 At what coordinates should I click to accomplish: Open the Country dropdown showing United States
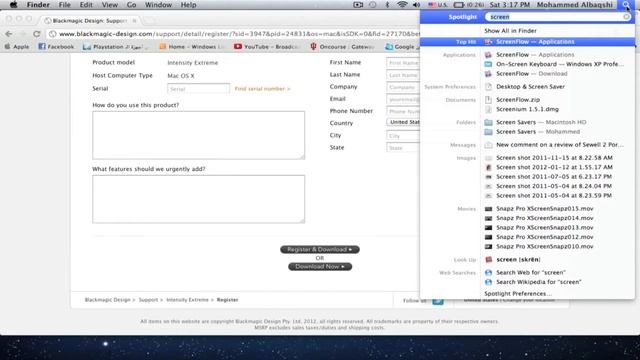403,122
